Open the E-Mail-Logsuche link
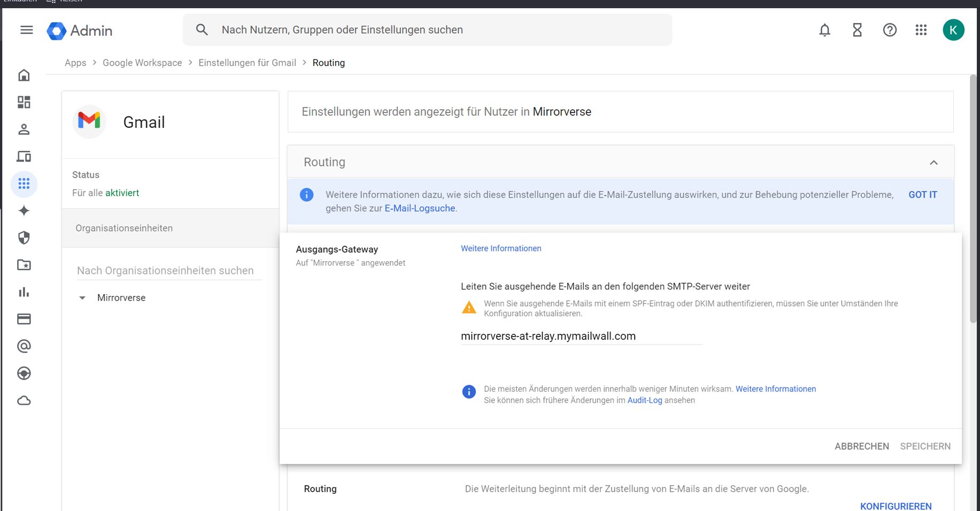Image resolution: width=980 pixels, height=511 pixels. click(420, 209)
